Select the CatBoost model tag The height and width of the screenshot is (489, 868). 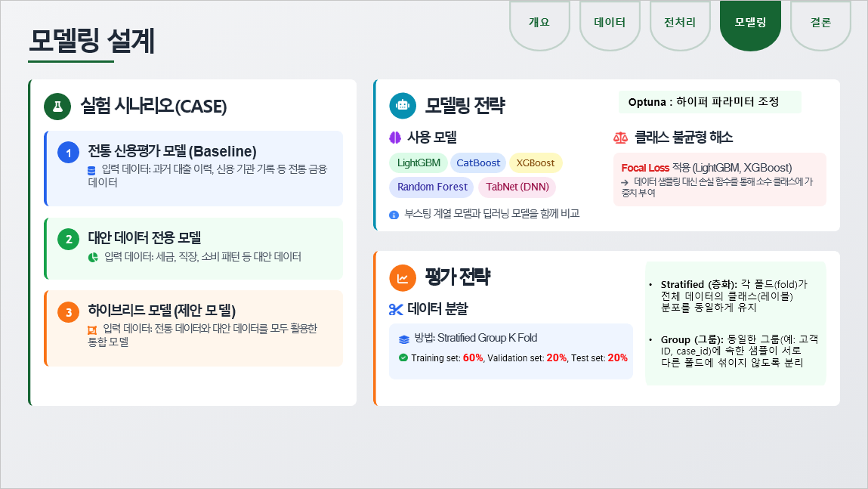[x=478, y=163]
